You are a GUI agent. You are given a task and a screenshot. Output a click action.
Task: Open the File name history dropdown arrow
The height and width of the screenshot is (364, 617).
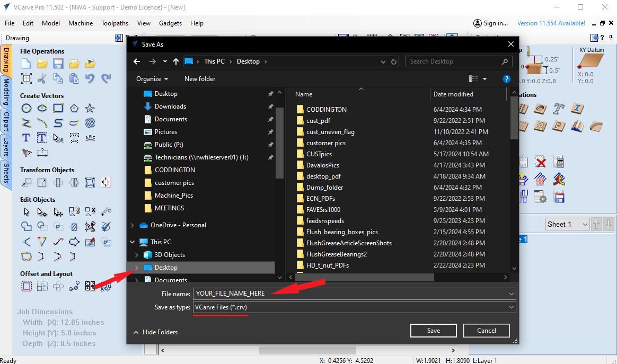tap(511, 294)
